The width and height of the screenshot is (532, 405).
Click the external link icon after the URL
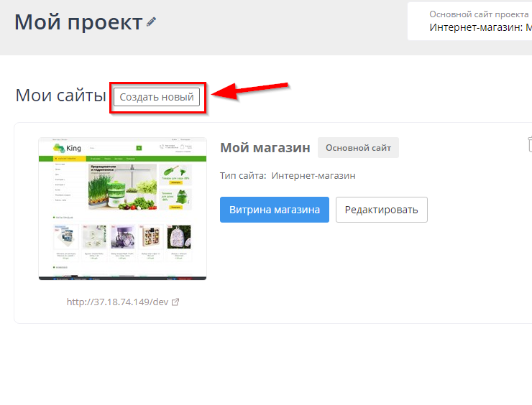[x=175, y=302]
